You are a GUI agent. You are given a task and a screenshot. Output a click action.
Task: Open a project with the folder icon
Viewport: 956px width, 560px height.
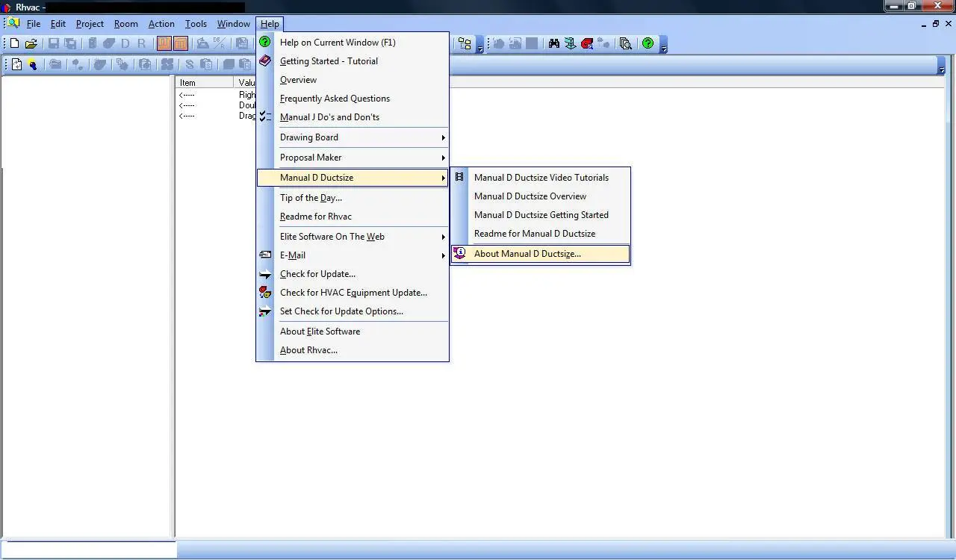click(31, 44)
